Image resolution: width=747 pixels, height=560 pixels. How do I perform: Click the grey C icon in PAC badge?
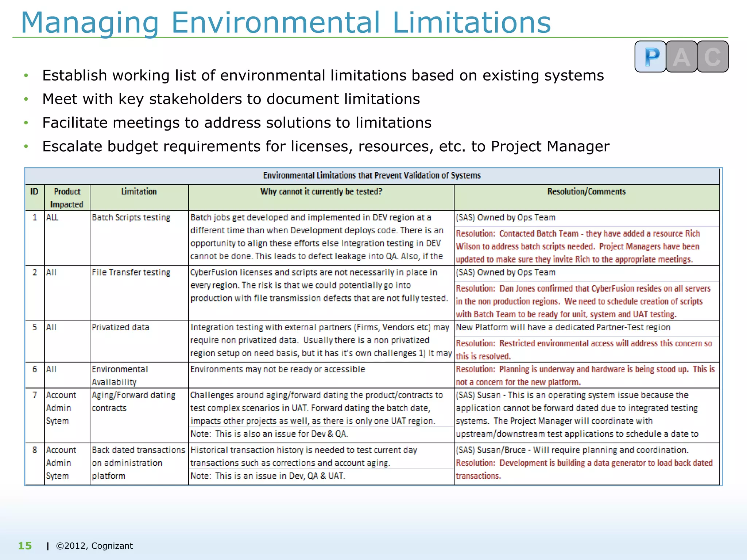(713, 57)
